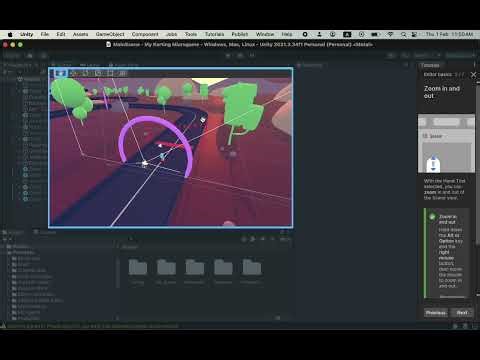The image size is (480, 360).
Task: Click the zoom tutorial illustration image
Action: [x=446, y=144]
